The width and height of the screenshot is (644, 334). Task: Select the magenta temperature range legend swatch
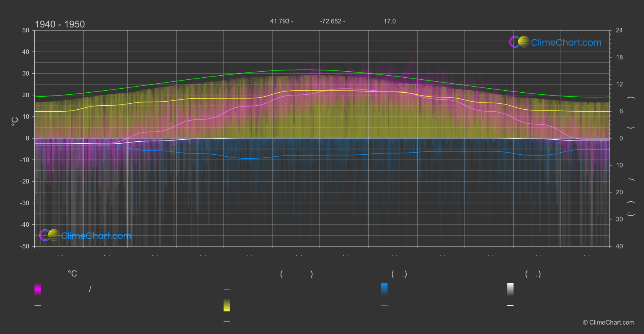coord(38,289)
